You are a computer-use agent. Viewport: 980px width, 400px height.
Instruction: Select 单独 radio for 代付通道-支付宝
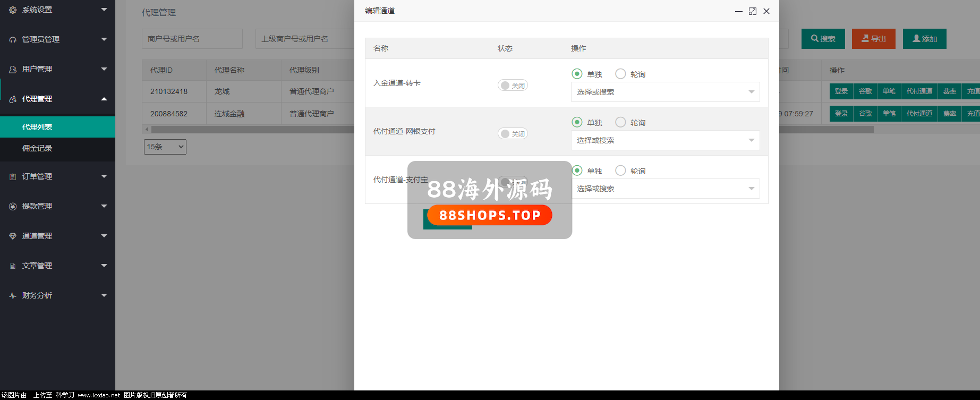tap(577, 171)
